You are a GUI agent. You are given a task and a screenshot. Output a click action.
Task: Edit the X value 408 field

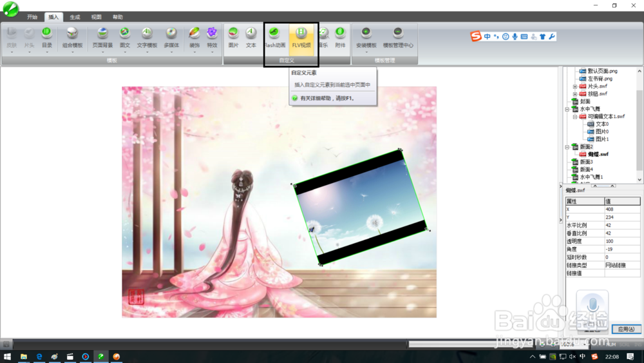point(622,210)
